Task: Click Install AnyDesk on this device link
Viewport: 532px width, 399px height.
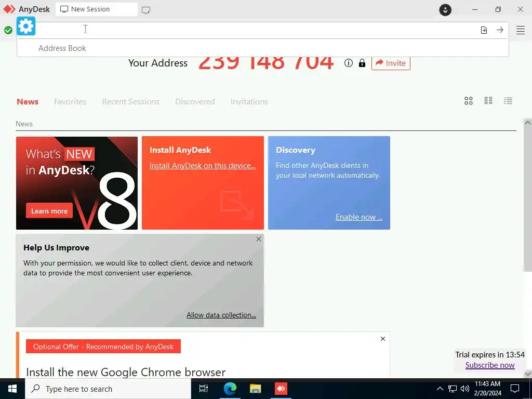Action: [x=203, y=166]
